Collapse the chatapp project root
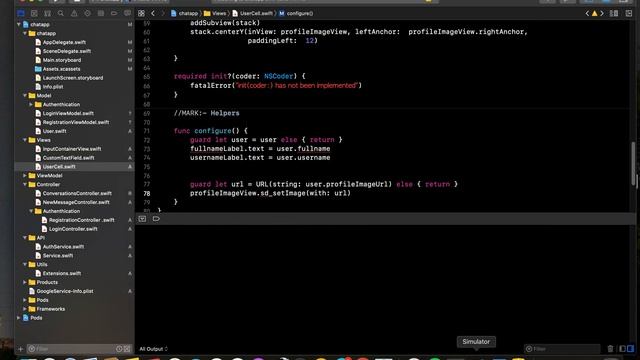The width and height of the screenshot is (640, 360). 19,24
